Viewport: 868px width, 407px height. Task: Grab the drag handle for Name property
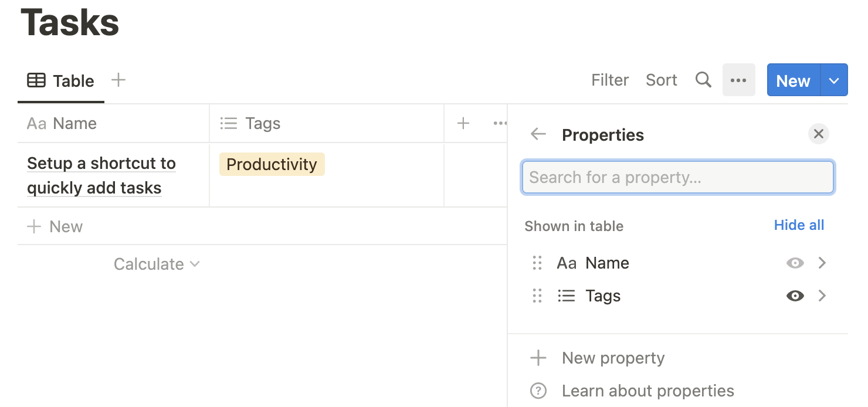click(x=537, y=263)
